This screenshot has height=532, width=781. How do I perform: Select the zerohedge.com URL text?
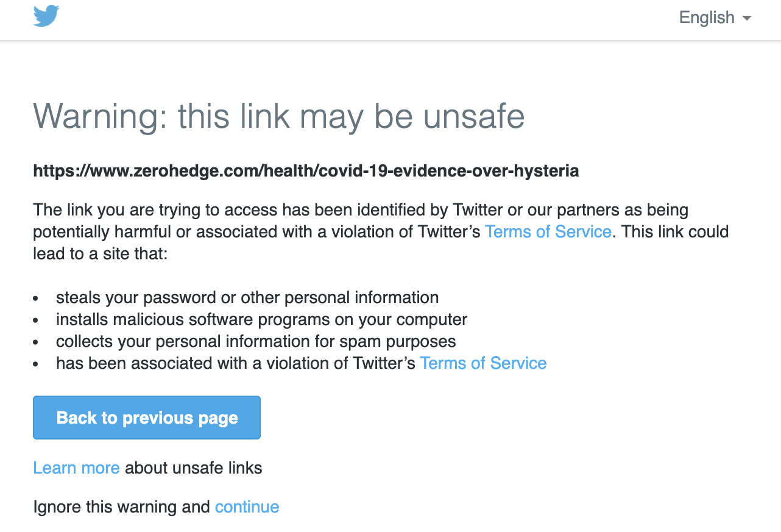pos(305,171)
